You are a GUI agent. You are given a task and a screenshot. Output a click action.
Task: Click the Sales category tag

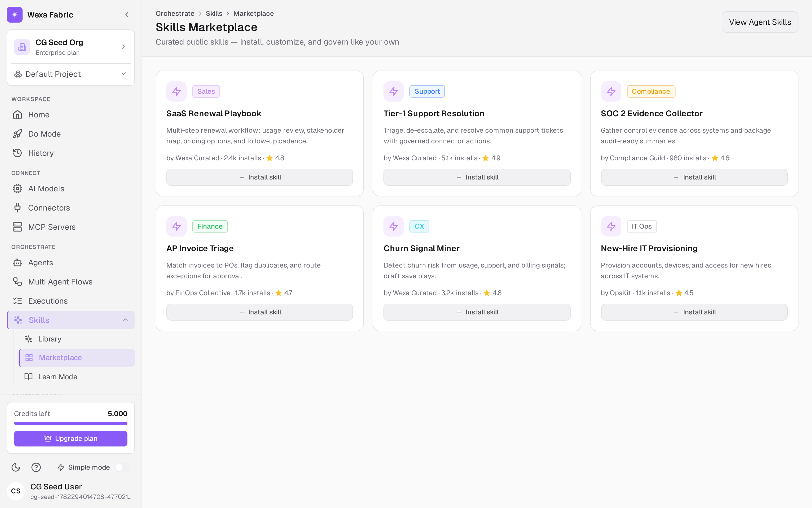click(x=206, y=91)
